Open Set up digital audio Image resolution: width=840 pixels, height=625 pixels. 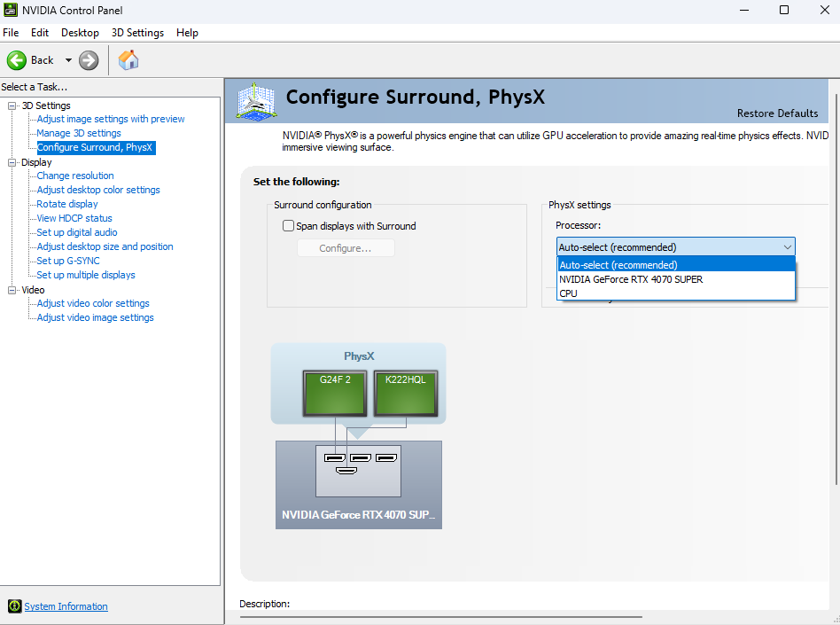(76, 232)
